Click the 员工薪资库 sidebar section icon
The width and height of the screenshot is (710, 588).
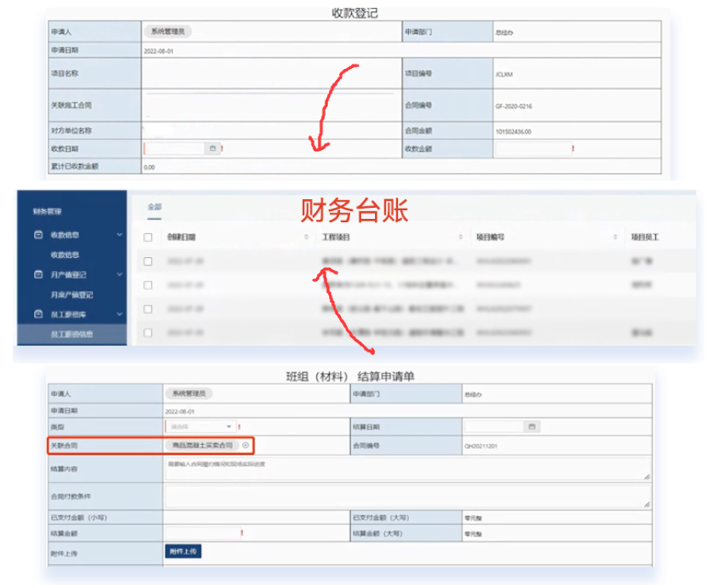point(37,314)
